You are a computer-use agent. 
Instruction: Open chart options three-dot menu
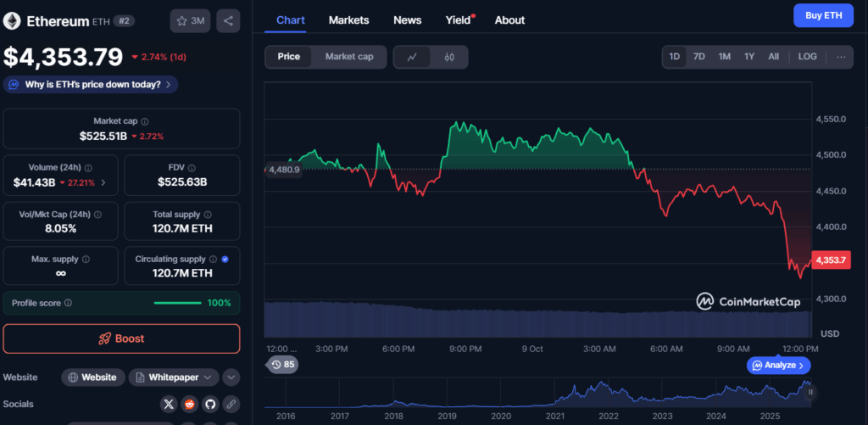coord(841,57)
